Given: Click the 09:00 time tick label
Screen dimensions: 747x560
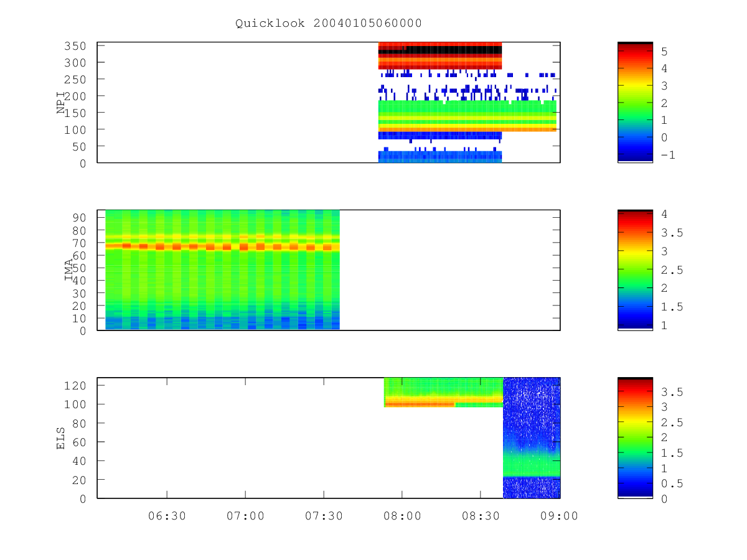Looking at the screenshot, I should (x=559, y=515).
